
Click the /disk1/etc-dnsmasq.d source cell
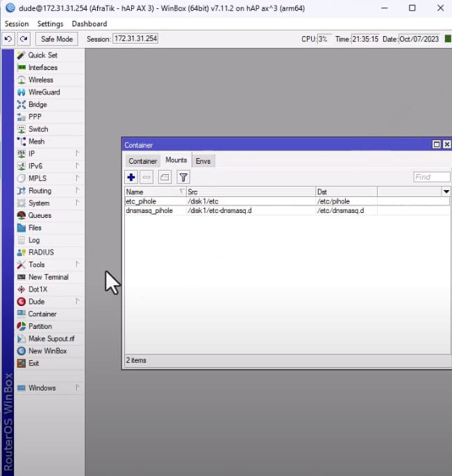[219, 210]
